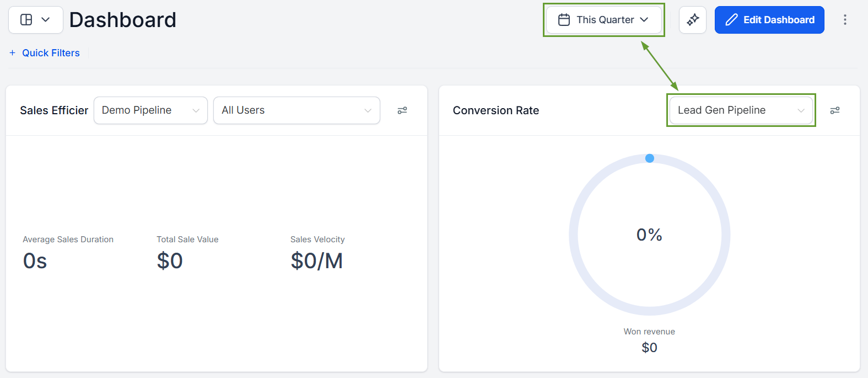
Task: Expand the Lead Gen Pipeline dropdown
Action: [741, 110]
